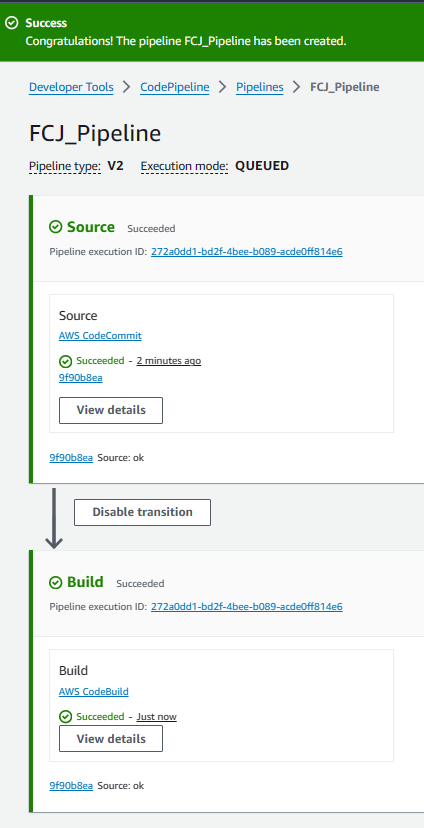Open the AWS CodeBuild provider link
This screenshot has height=828, width=424.
click(94, 691)
